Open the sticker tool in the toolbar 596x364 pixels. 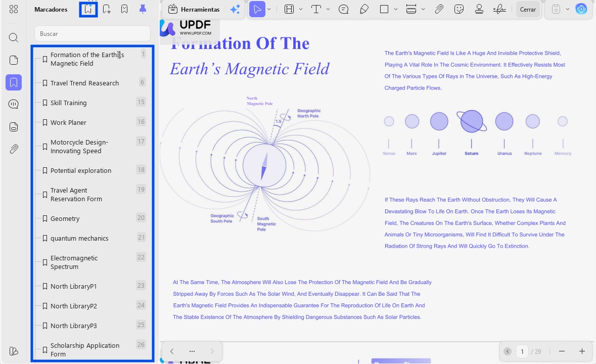point(459,9)
